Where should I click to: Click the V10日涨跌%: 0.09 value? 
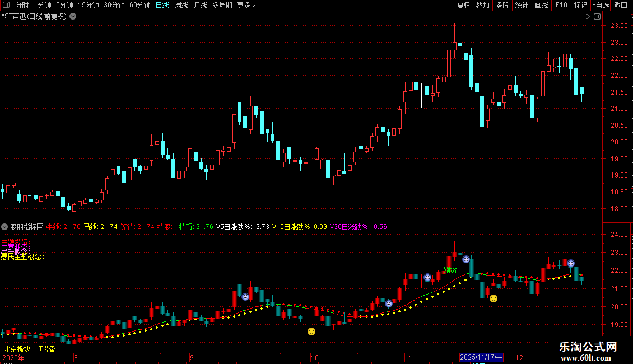pyautogui.click(x=300, y=227)
